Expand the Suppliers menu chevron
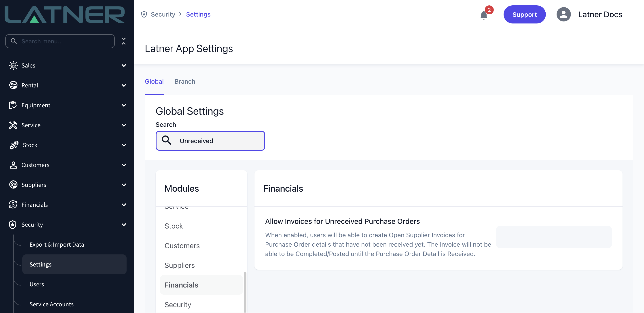The image size is (644, 313). point(124,185)
